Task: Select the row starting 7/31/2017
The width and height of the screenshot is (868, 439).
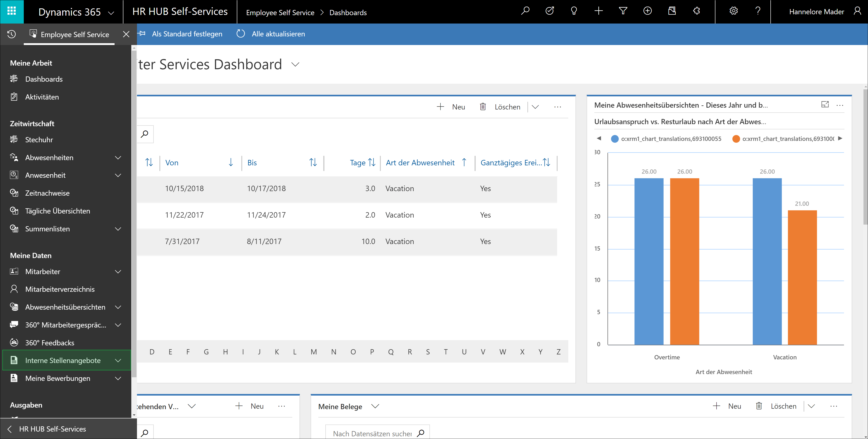Action: pyautogui.click(x=347, y=241)
